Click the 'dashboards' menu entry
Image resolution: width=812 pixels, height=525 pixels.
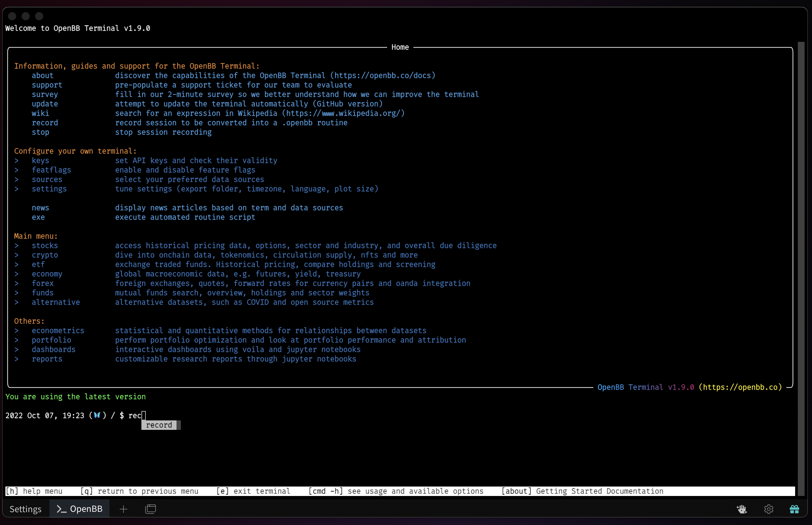(54, 350)
